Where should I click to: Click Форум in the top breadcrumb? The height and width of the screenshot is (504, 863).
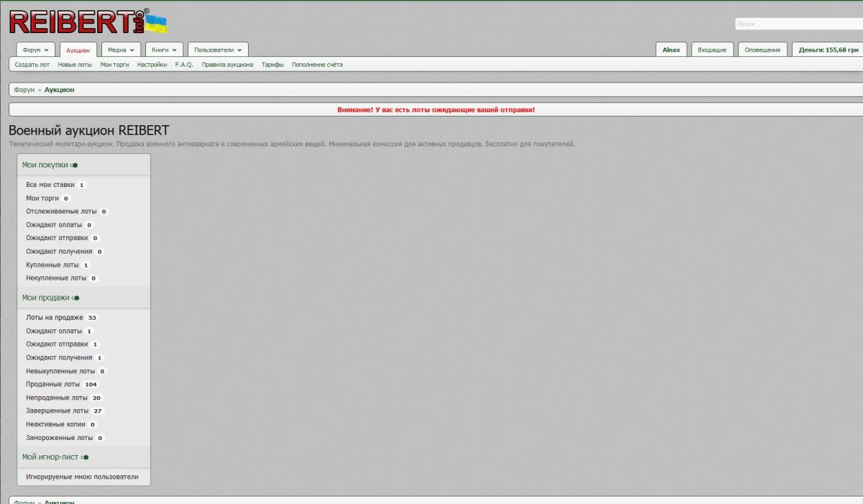pyautogui.click(x=24, y=90)
